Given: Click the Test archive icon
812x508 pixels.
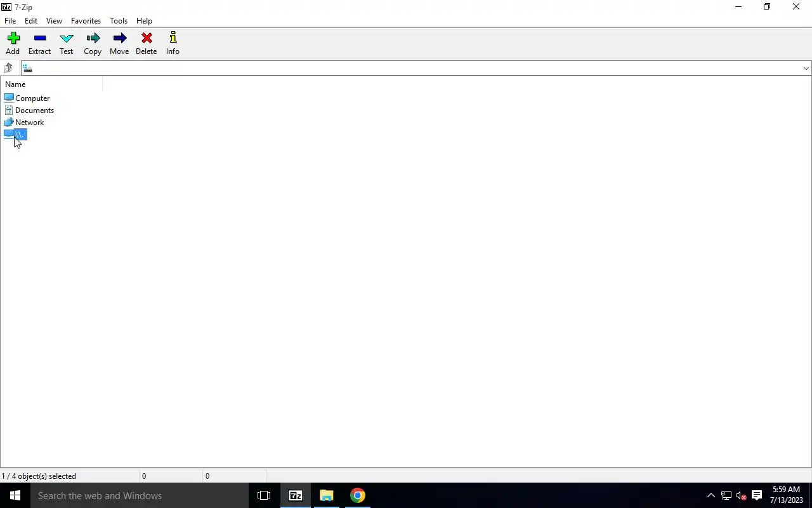Looking at the screenshot, I should click(66, 39).
